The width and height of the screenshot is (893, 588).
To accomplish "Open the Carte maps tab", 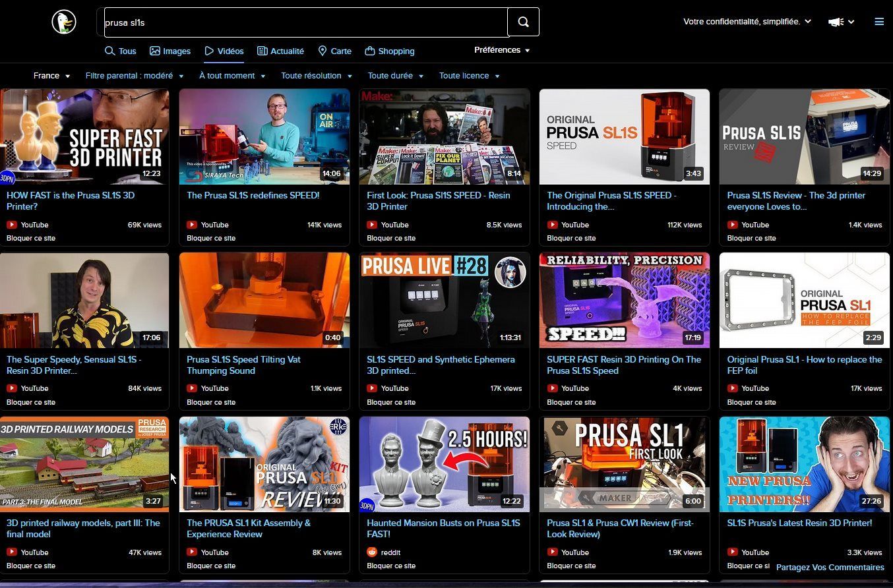I will [335, 51].
